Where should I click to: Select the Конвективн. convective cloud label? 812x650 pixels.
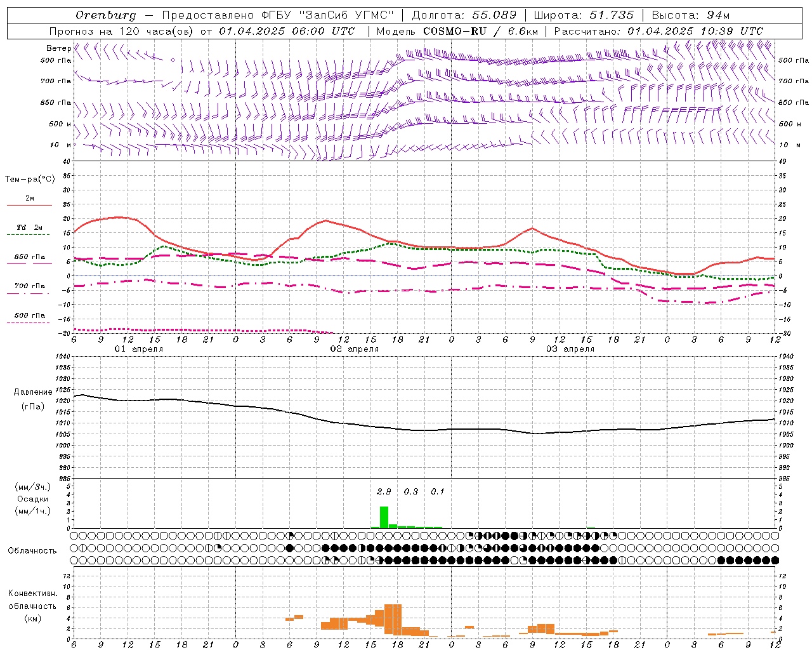pos(32,594)
